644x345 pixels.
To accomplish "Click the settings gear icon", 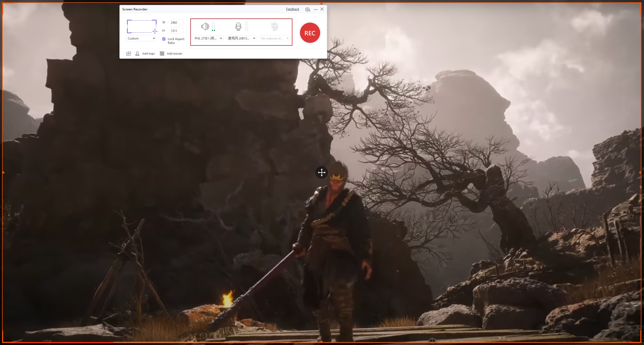I will coord(307,9).
